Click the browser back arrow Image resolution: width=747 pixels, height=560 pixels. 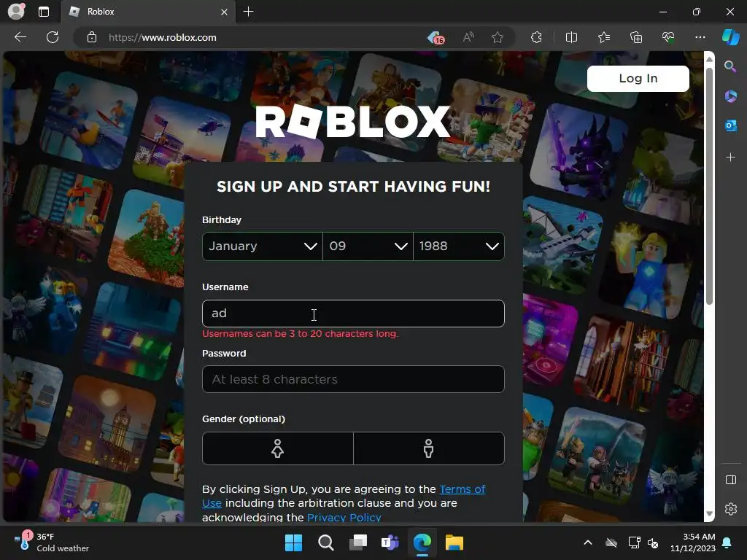coord(20,37)
